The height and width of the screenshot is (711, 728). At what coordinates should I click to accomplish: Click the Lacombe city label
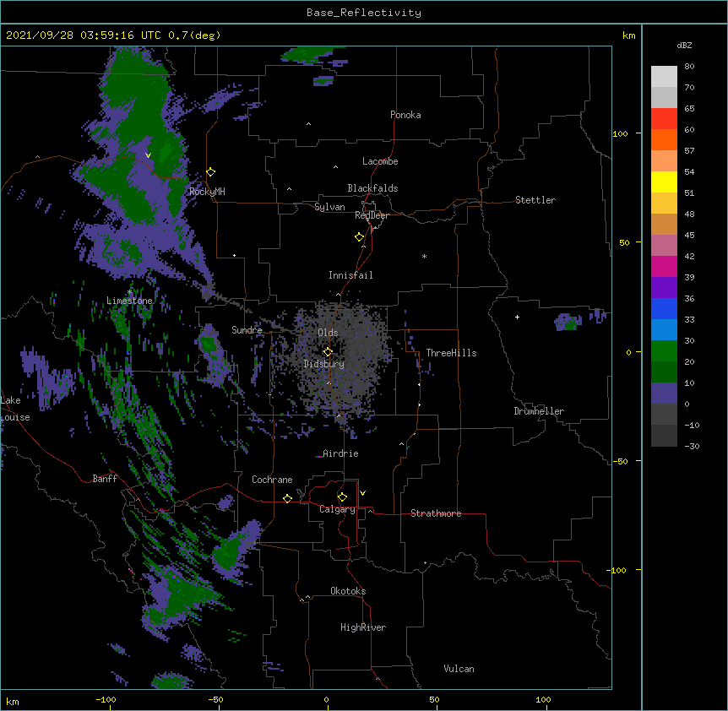point(380,161)
